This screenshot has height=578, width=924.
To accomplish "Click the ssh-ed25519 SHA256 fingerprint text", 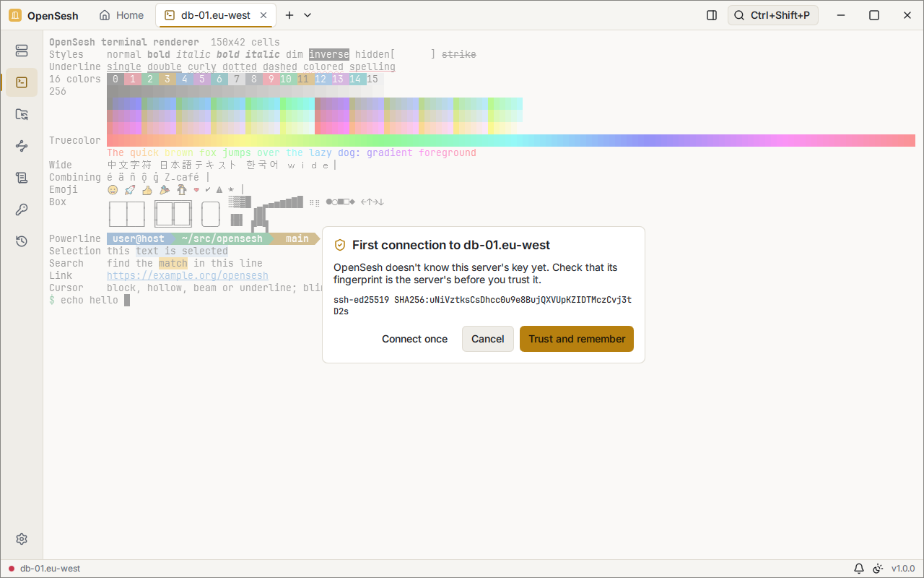I will (483, 306).
